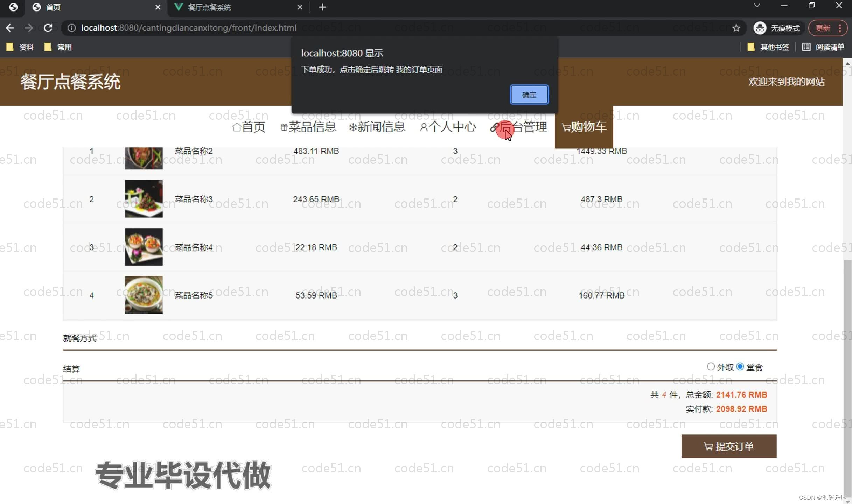Confirm the dialog with 确定 button
852x504 pixels.
click(529, 94)
